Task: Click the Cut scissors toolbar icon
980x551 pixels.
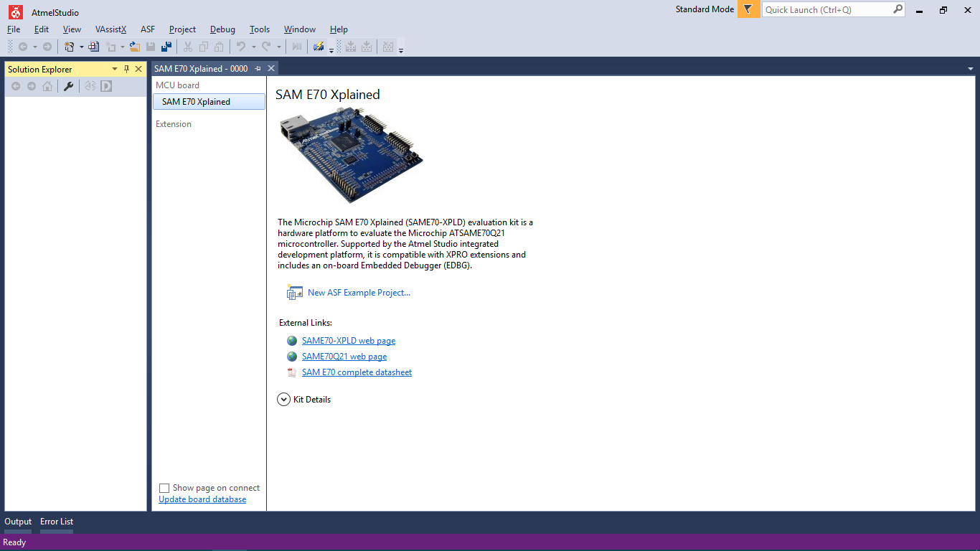Action: tap(187, 47)
